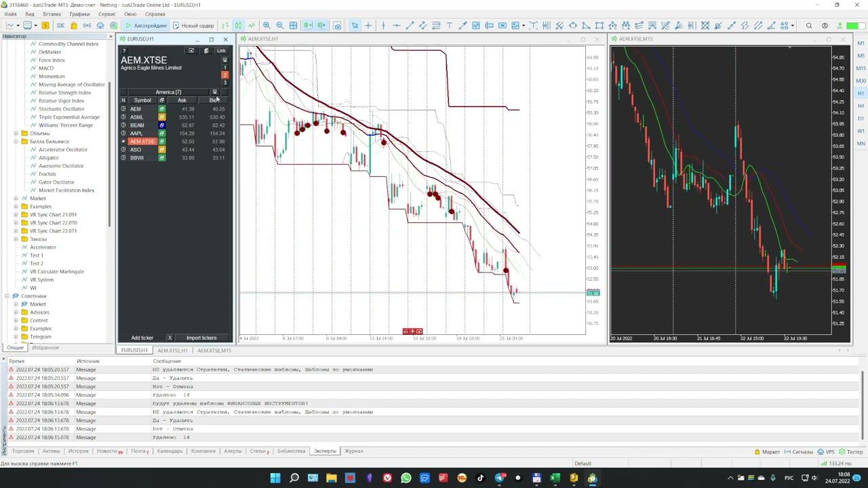Open the chart type dropdown arrow
The width and height of the screenshot is (868, 488).
[19, 26]
